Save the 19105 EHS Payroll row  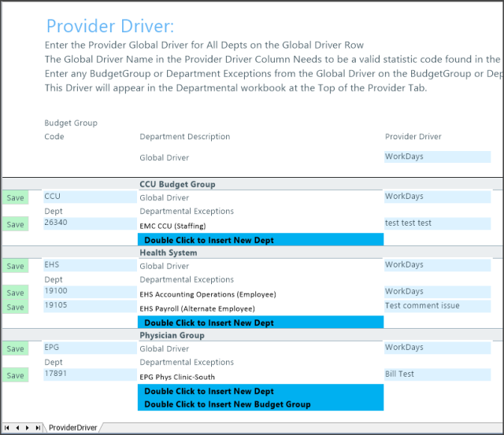click(x=15, y=307)
